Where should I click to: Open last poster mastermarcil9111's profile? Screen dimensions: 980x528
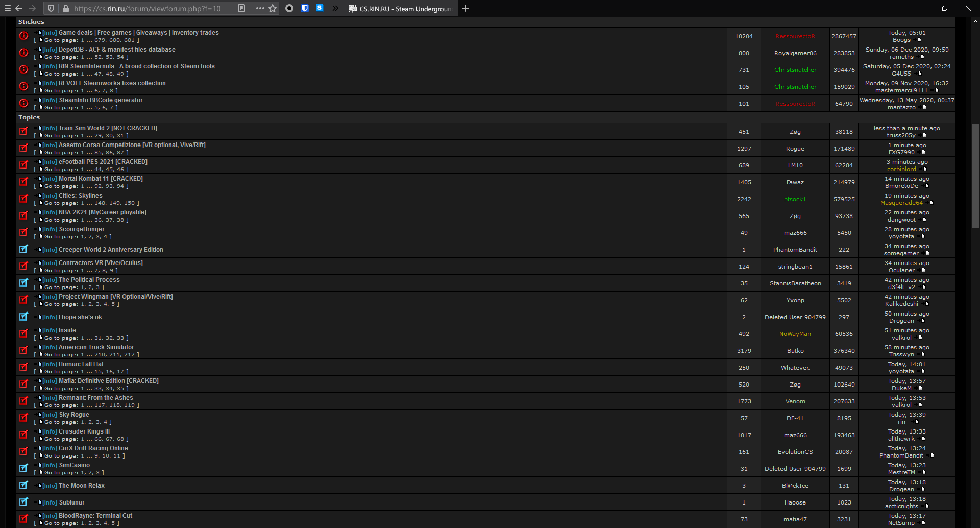coord(901,90)
